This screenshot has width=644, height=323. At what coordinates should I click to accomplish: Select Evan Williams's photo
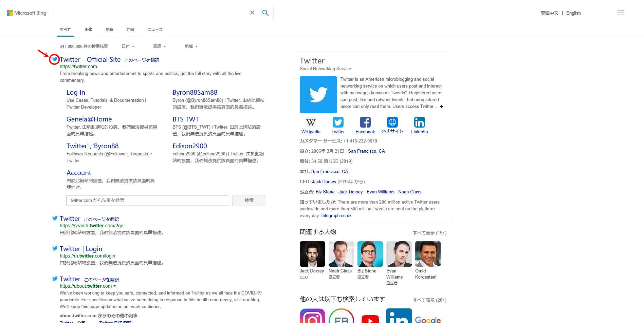[x=399, y=254]
